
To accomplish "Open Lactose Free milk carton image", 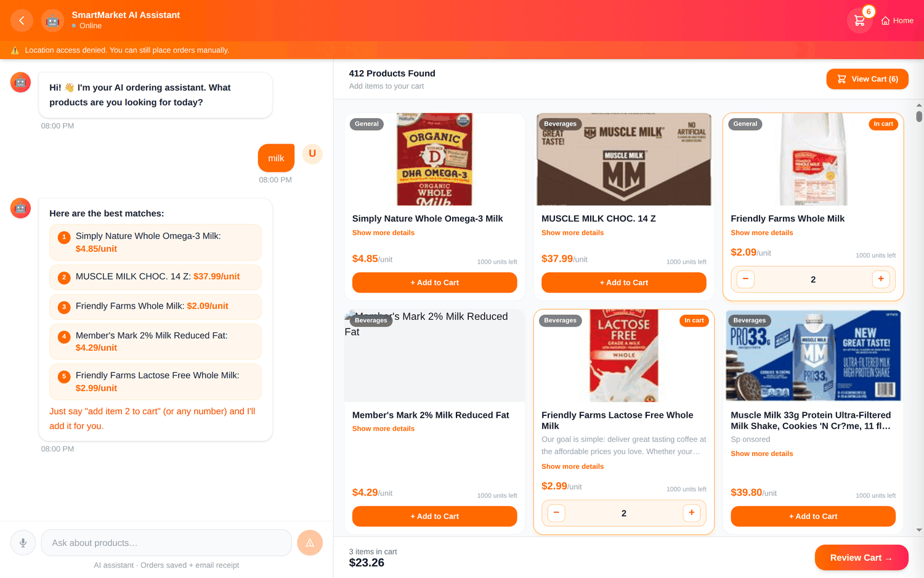I will (x=623, y=356).
